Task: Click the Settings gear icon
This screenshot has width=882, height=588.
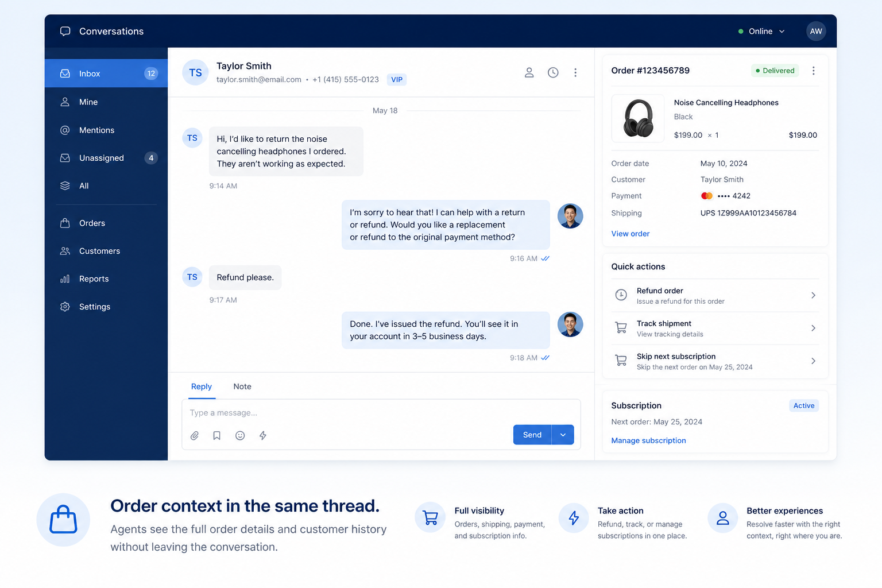Action: tap(65, 307)
